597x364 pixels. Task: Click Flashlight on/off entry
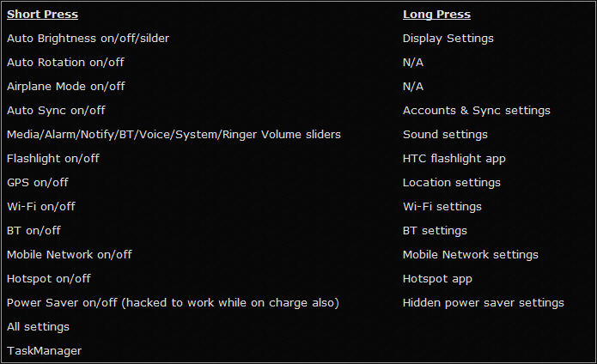click(53, 158)
